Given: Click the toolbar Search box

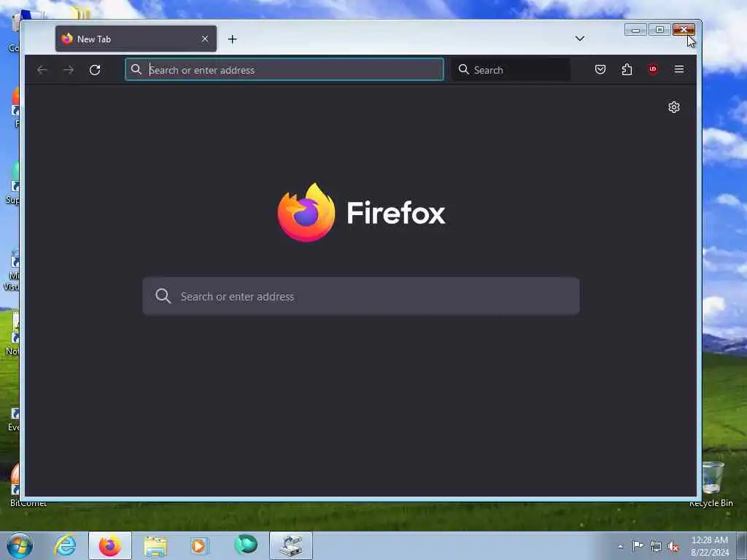Looking at the screenshot, I should [x=511, y=69].
